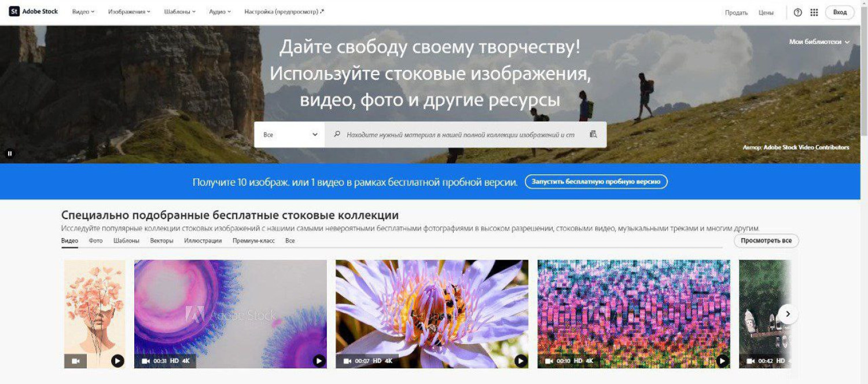868x384 pixels.
Task: Expand the Видео menu dropdown
Action: point(83,12)
